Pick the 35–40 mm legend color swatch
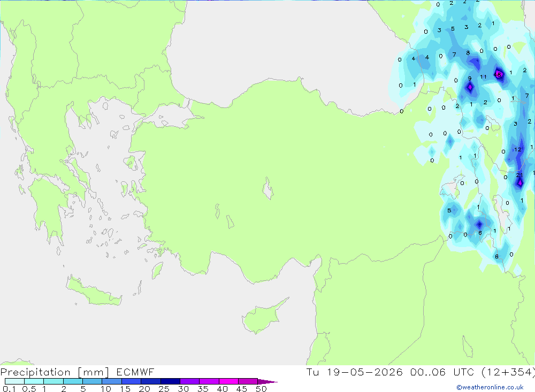Viewport: 535px width, 392px height. (209, 381)
